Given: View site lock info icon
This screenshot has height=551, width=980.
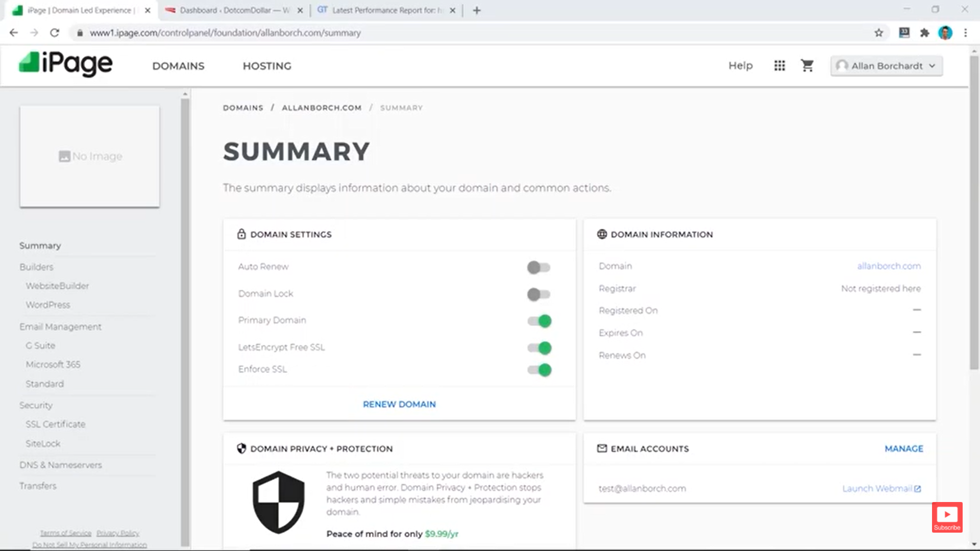Looking at the screenshot, I should tap(80, 33).
